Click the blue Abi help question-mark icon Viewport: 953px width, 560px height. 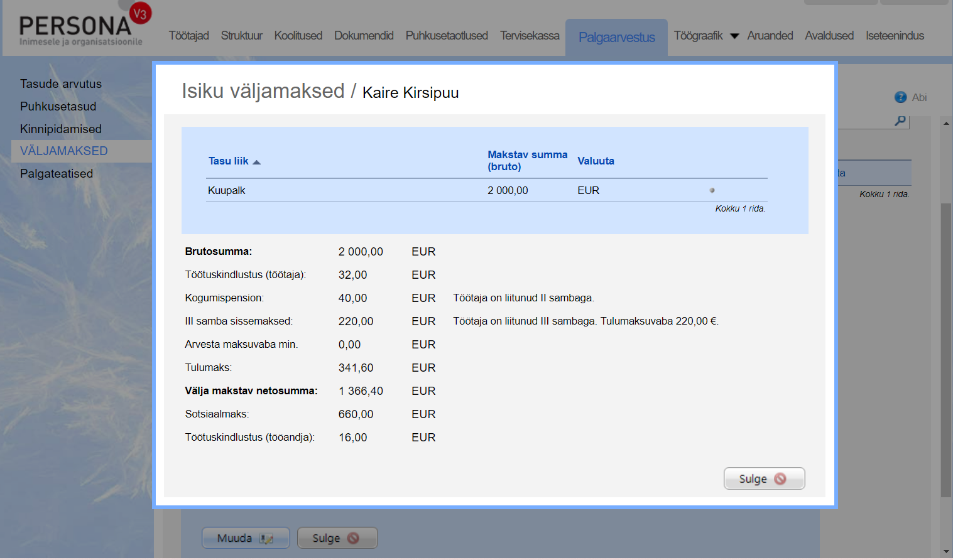900,97
